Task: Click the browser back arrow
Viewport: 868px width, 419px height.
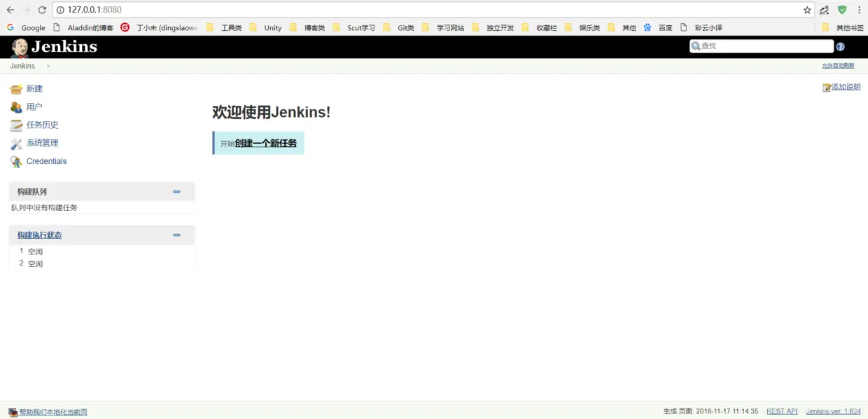Action: 10,10
